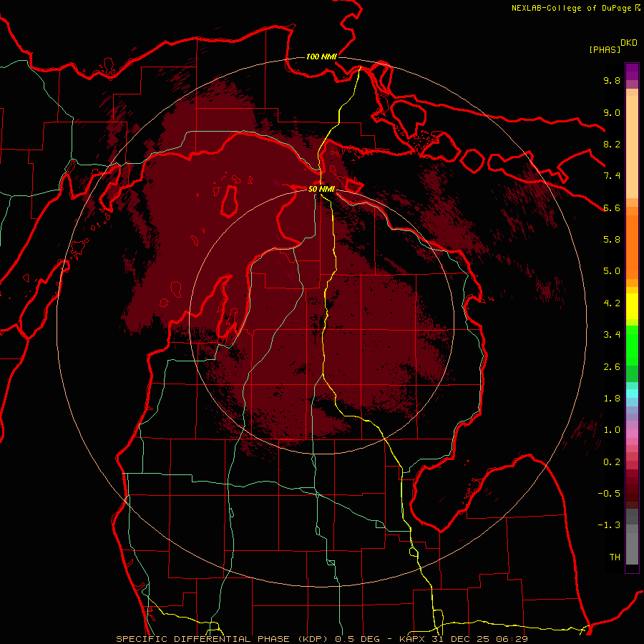This screenshot has width=644, height=644.
Task: Select the -1.3 value on the scale
Action: tap(609, 525)
